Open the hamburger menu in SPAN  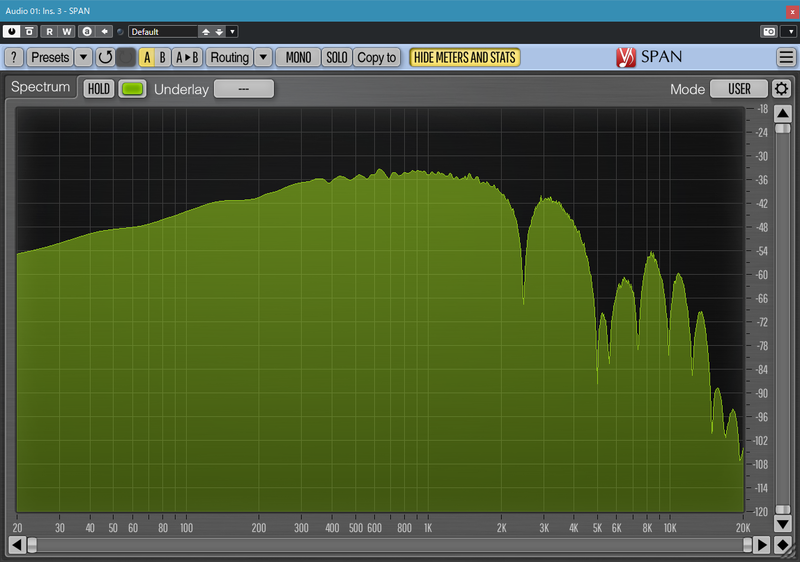tap(786, 57)
